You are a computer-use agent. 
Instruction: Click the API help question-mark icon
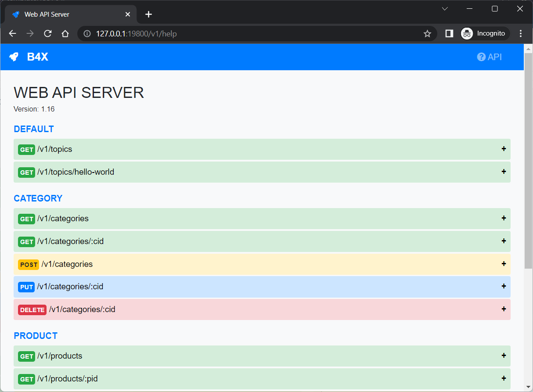(481, 57)
